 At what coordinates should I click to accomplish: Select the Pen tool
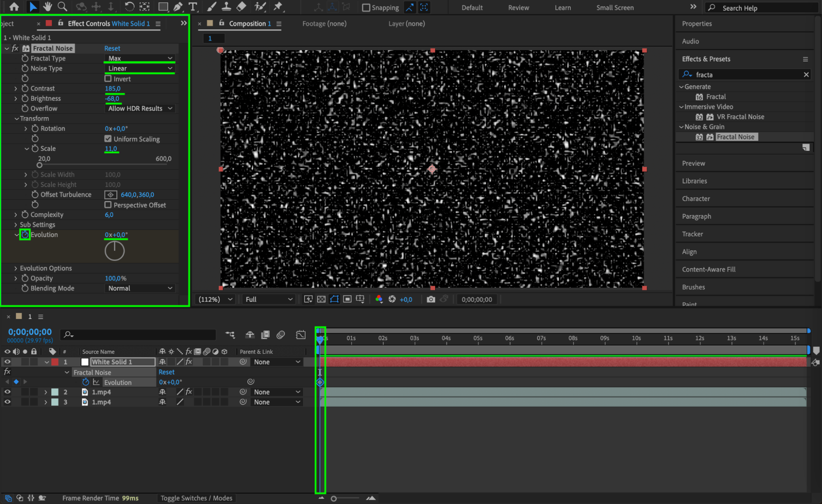[178, 7]
